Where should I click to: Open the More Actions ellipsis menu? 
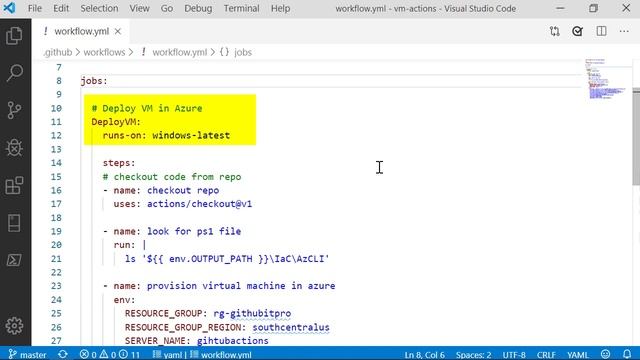[x=624, y=31]
